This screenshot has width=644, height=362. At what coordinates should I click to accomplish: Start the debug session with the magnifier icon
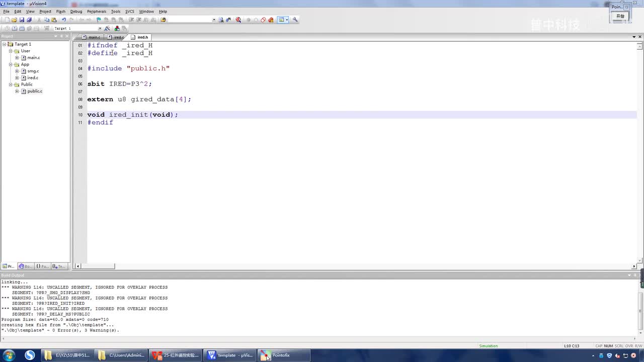point(238,20)
